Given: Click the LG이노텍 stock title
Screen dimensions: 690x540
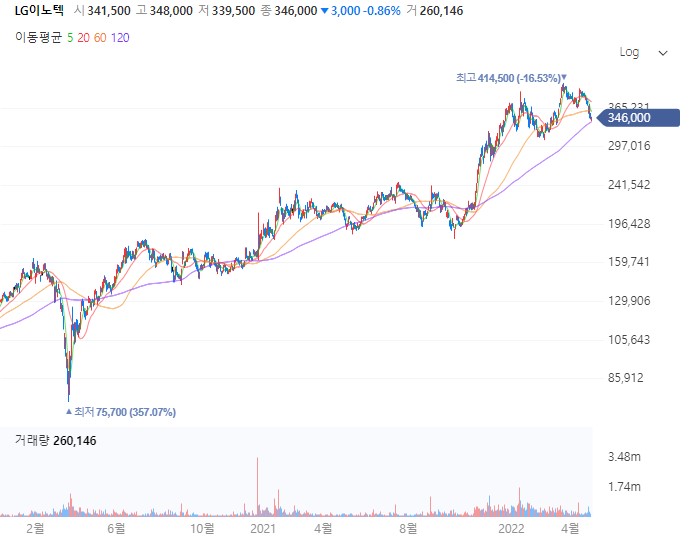Looking at the screenshot, I should point(39,11).
